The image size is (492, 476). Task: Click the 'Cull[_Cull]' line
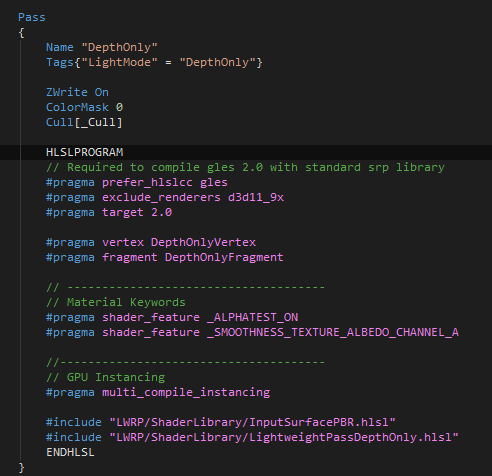(84, 122)
